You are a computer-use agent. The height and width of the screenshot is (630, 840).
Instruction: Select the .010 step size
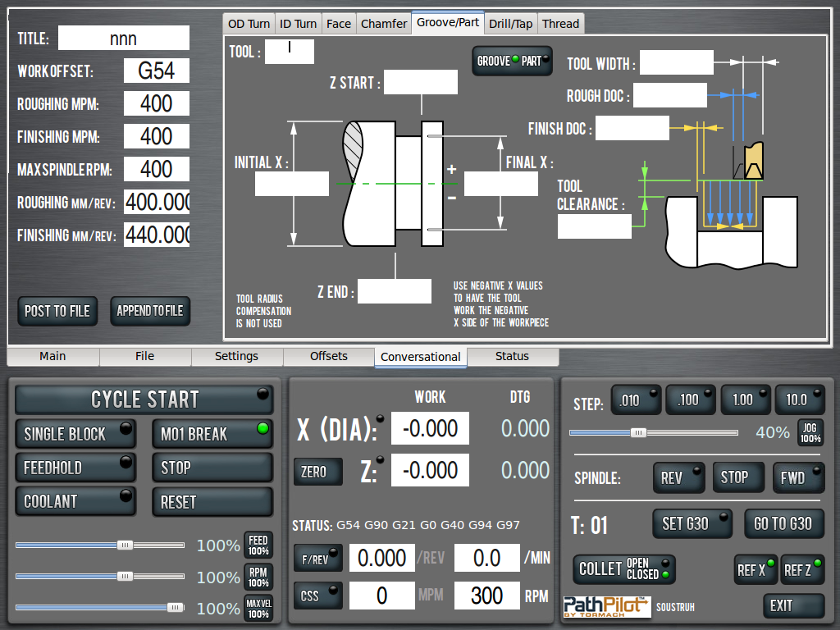[636, 399]
